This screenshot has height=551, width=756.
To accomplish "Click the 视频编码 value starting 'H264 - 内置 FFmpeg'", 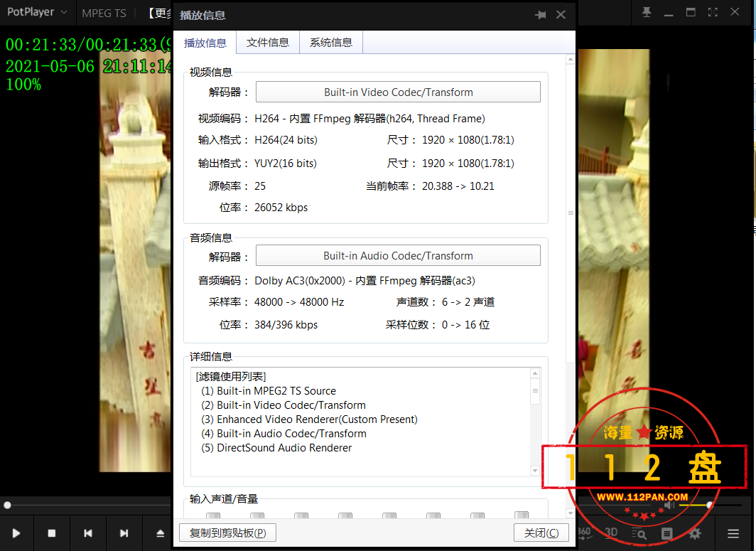I will point(369,119).
